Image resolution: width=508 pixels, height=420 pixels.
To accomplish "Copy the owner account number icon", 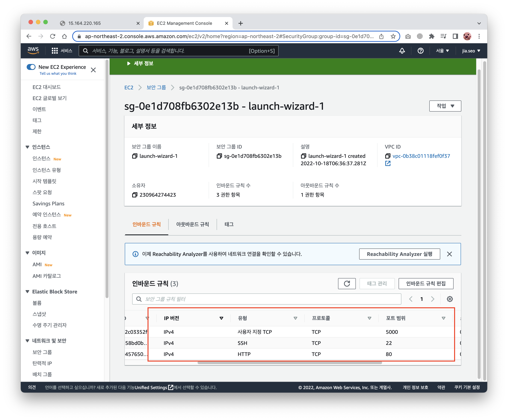I will pos(135,195).
